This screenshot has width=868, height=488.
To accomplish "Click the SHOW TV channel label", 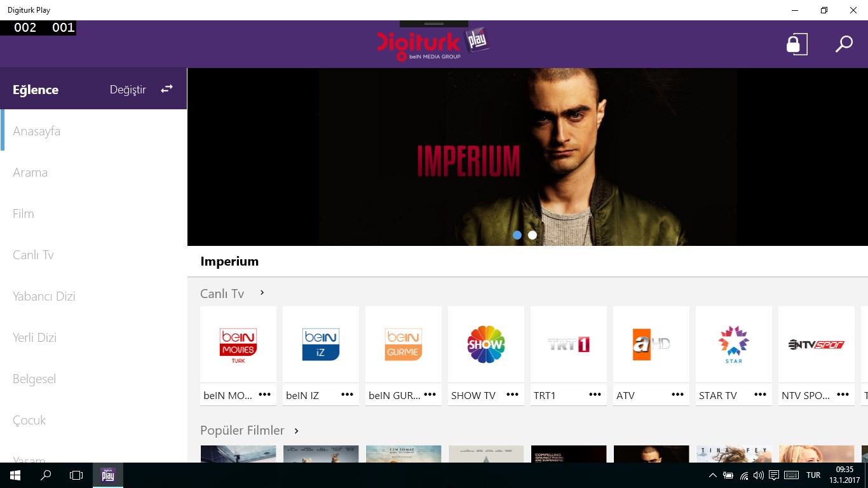I will coord(473,395).
